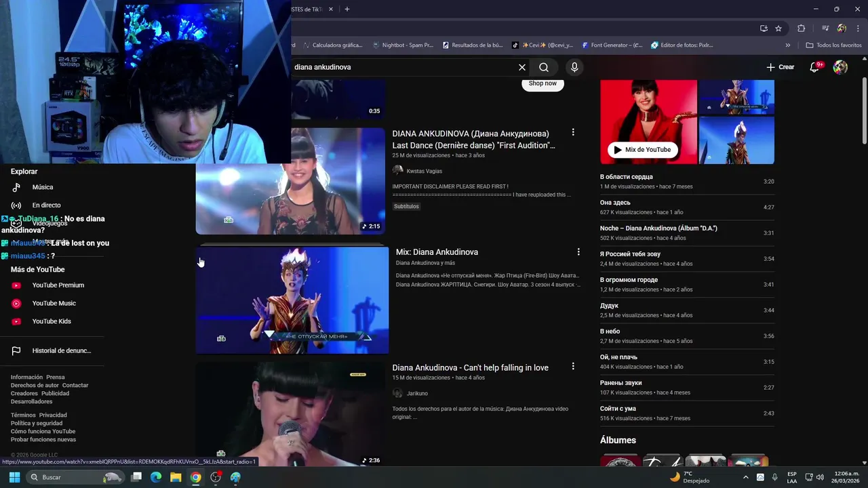The height and width of the screenshot is (488, 868).
Task: Play the Fire-Bird mix thumbnail
Action: pyautogui.click(x=292, y=300)
